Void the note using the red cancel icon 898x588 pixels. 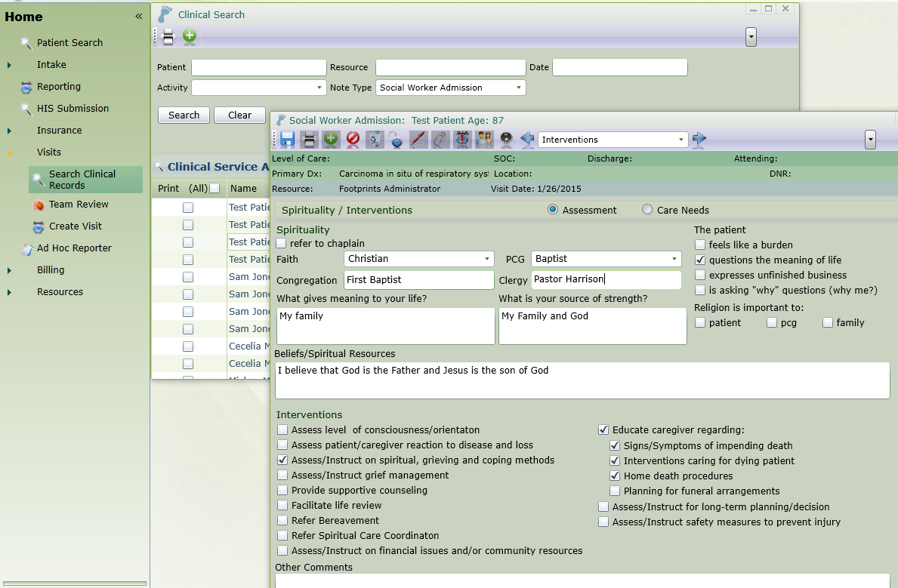(352, 140)
